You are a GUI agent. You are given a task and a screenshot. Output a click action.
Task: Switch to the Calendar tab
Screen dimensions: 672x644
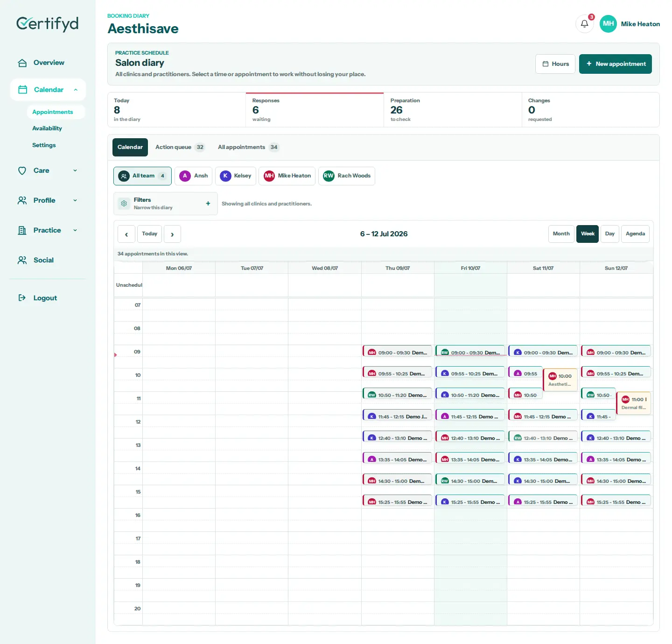coord(130,147)
